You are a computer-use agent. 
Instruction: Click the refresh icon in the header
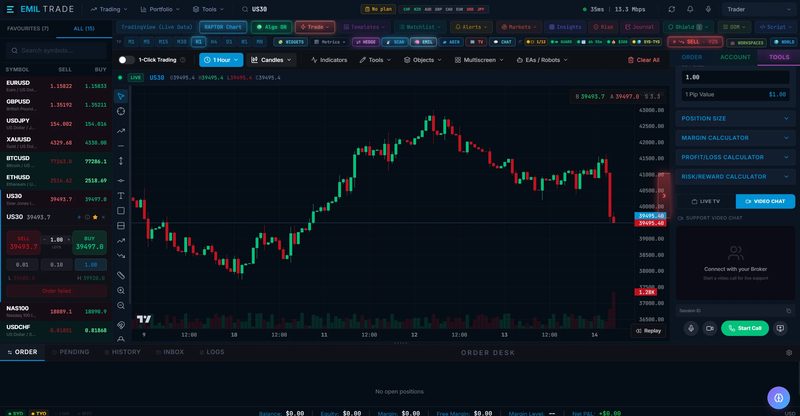[671, 9]
